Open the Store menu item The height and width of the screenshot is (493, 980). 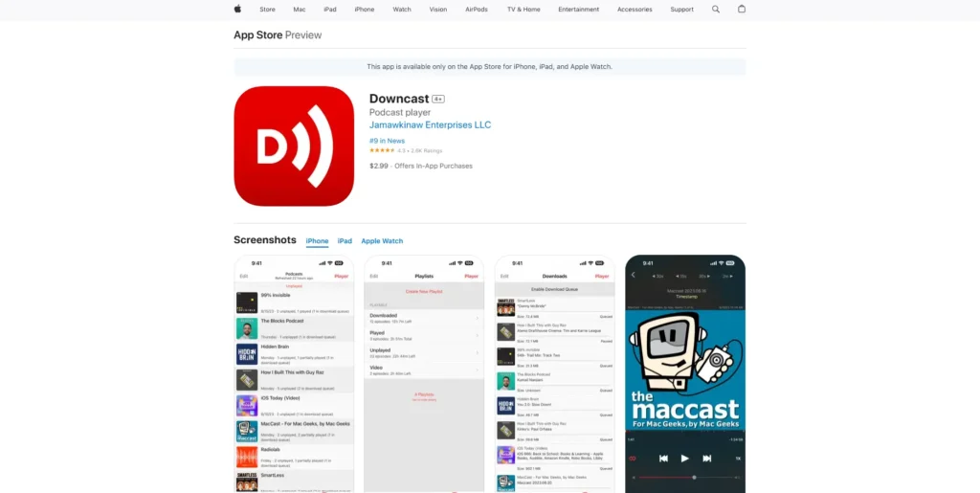268,10
